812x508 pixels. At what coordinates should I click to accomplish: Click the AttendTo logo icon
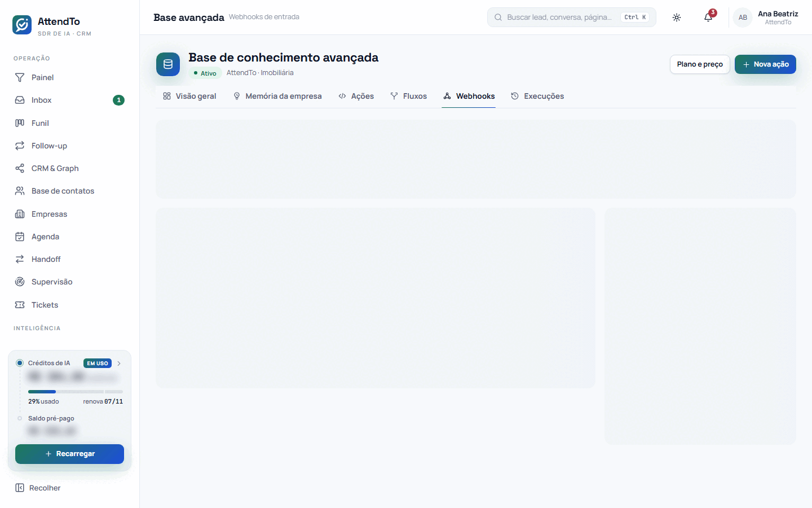point(22,25)
